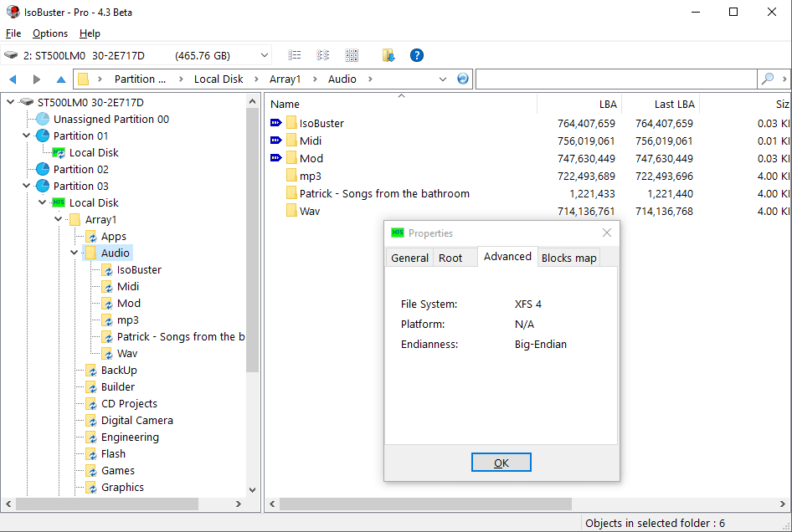
Task: Click the BackUp folder icon in tree
Action: (x=91, y=370)
